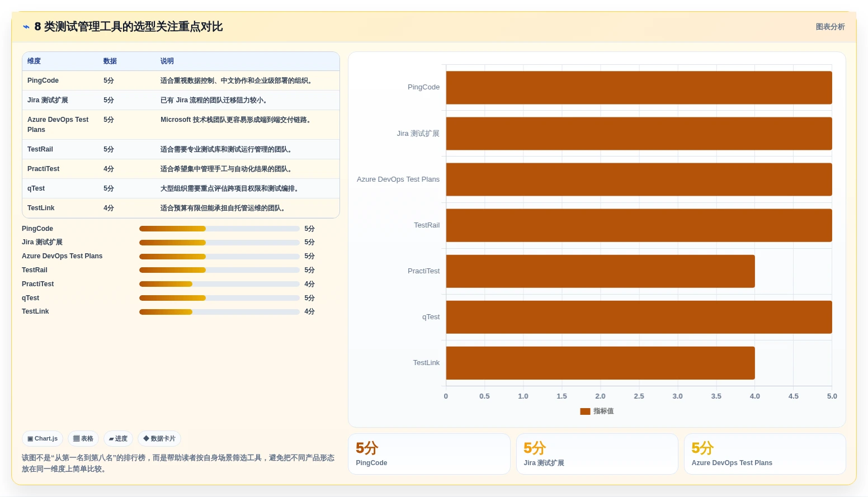Click the 指标值 legend label
The width and height of the screenshot is (868, 497).
(603, 411)
